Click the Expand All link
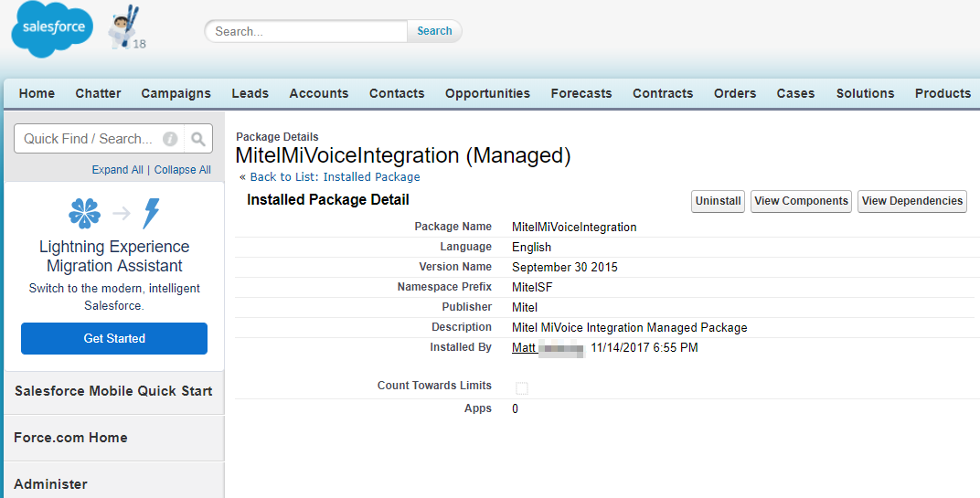This screenshot has width=980, height=498. click(118, 170)
